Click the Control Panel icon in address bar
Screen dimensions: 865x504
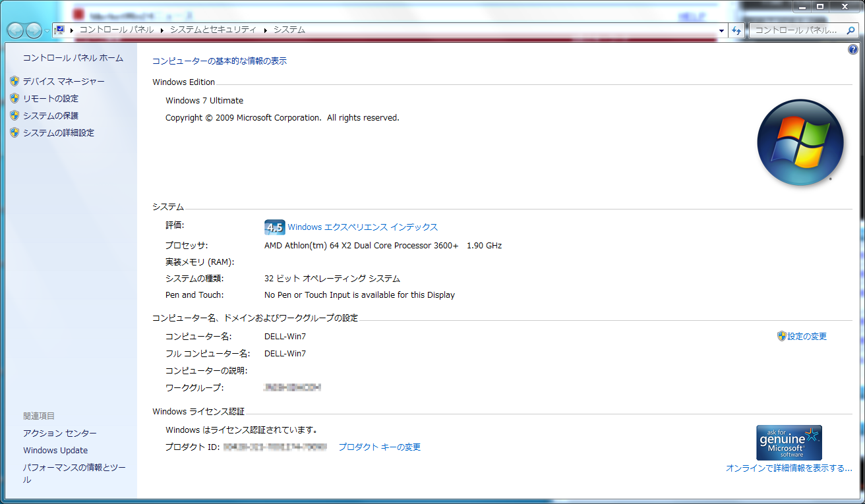61,30
